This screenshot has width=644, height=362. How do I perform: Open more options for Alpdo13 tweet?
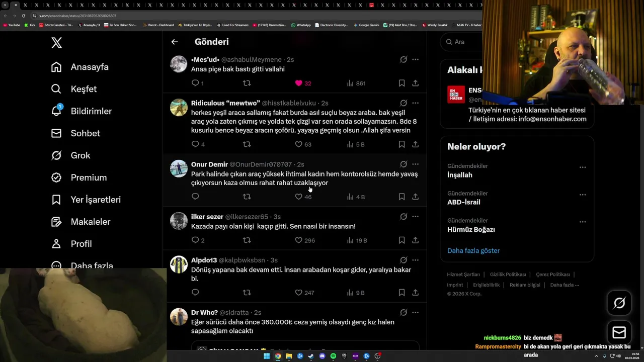415,260
